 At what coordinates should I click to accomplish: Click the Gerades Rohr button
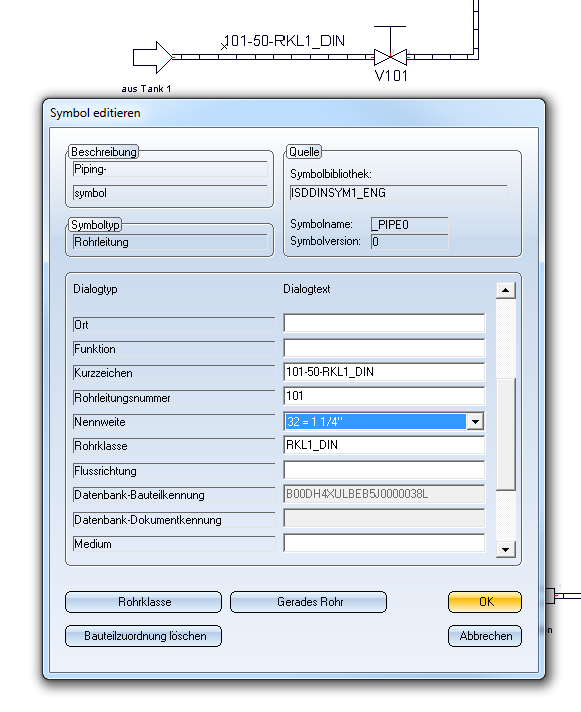click(309, 602)
